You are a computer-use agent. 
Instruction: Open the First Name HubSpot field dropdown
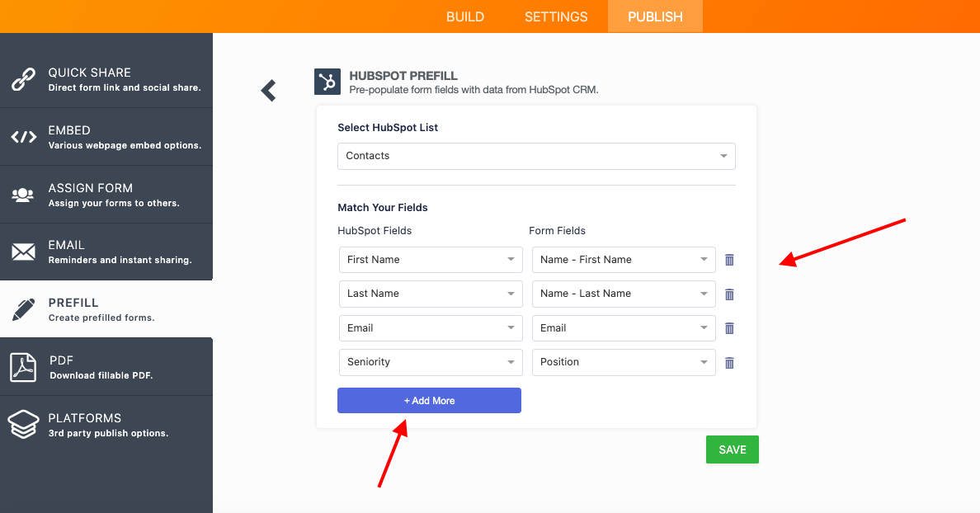(x=431, y=260)
